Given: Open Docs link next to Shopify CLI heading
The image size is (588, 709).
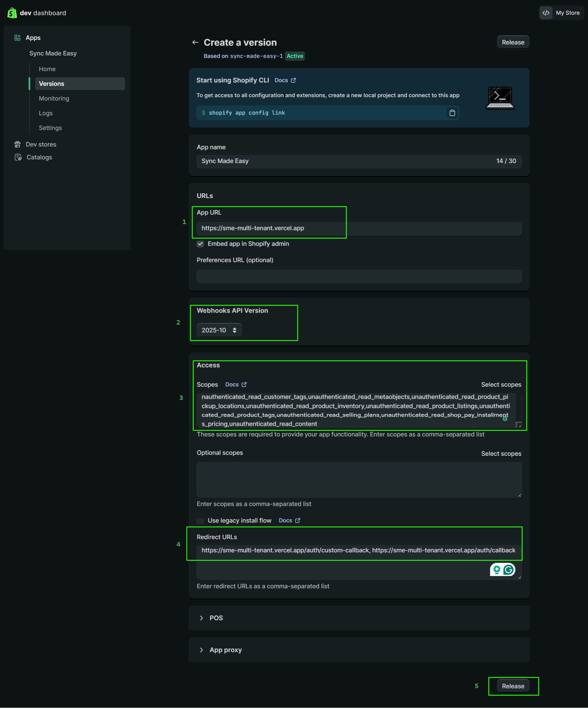Looking at the screenshot, I should 285,80.
